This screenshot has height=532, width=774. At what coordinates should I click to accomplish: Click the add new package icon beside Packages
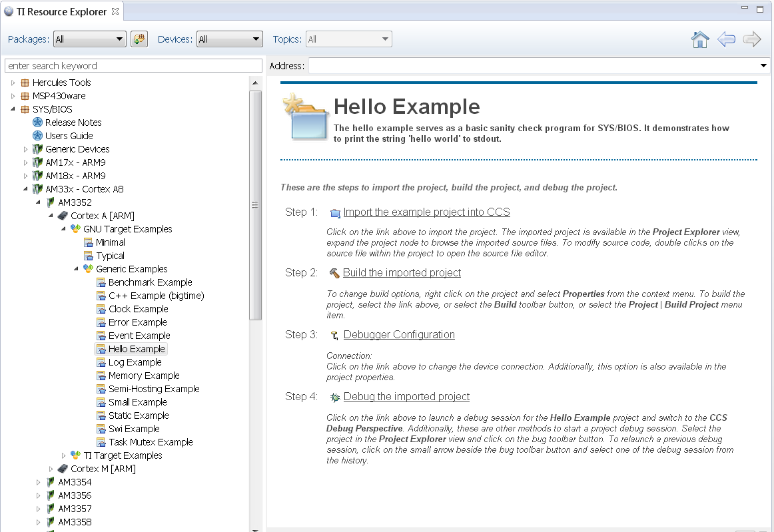[x=139, y=39]
